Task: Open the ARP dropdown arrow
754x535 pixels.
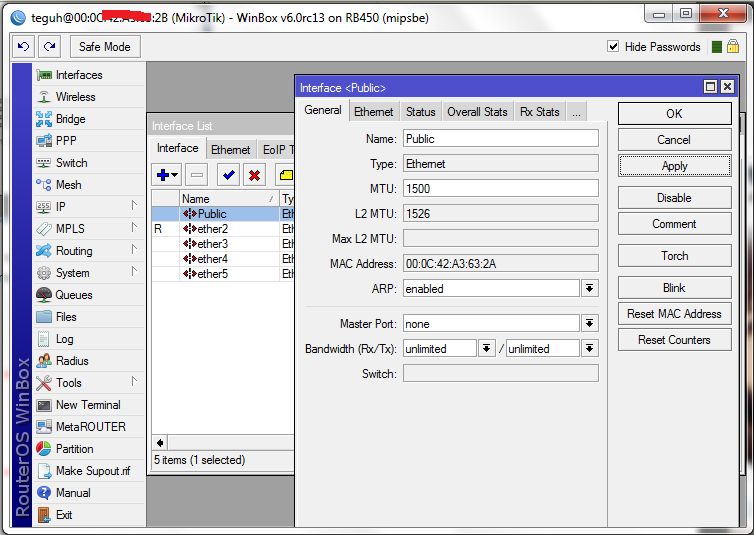Action: point(589,288)
